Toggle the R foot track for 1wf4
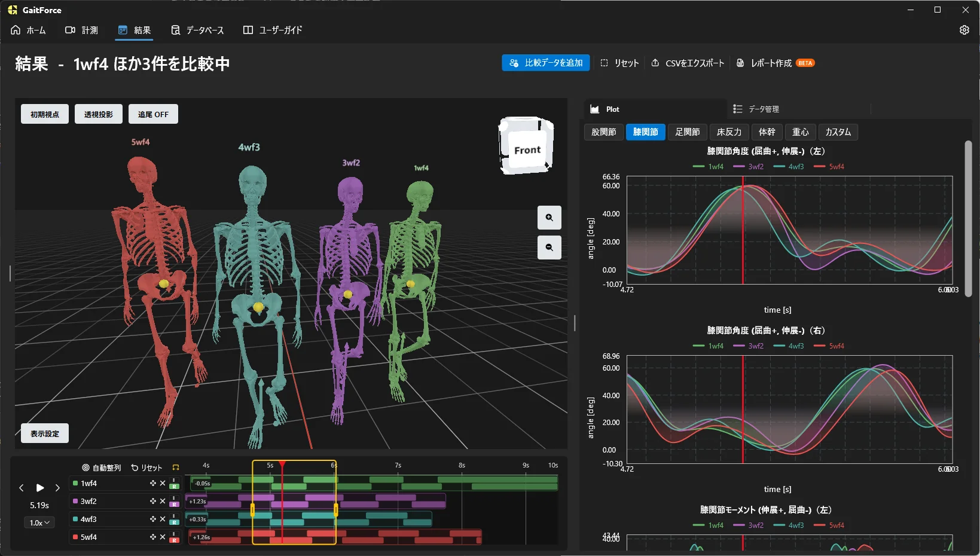980x556 pixels. [174, 487]
